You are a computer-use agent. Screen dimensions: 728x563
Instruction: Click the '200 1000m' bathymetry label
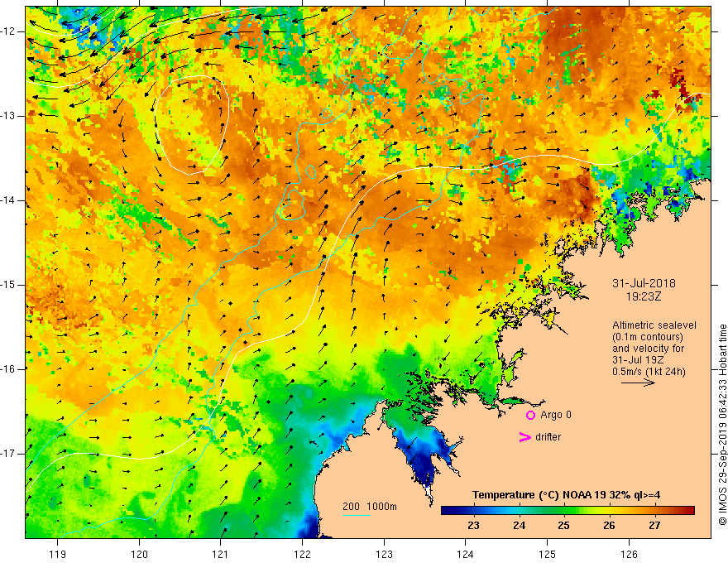[370, 507]
